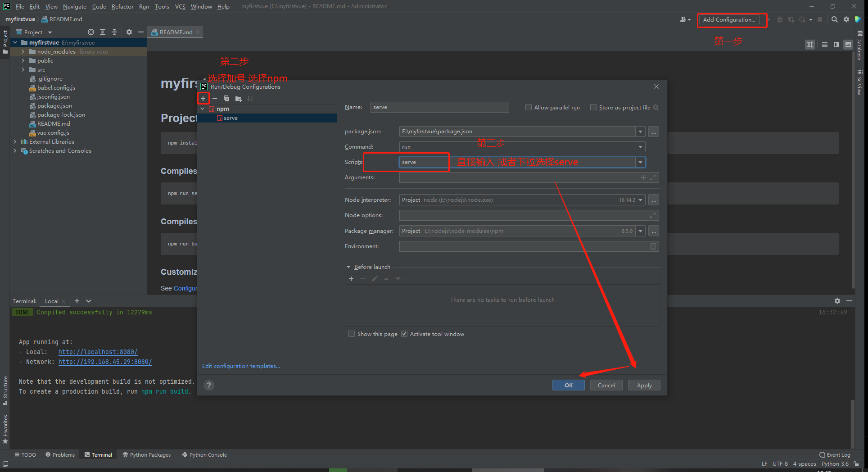
Task: Open Node interpreter dropdown
Action: [640, 200]
